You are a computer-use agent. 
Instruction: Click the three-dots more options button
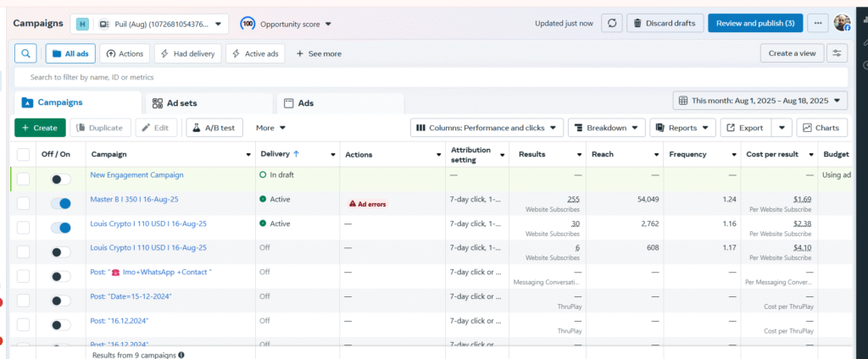(818, 24)
